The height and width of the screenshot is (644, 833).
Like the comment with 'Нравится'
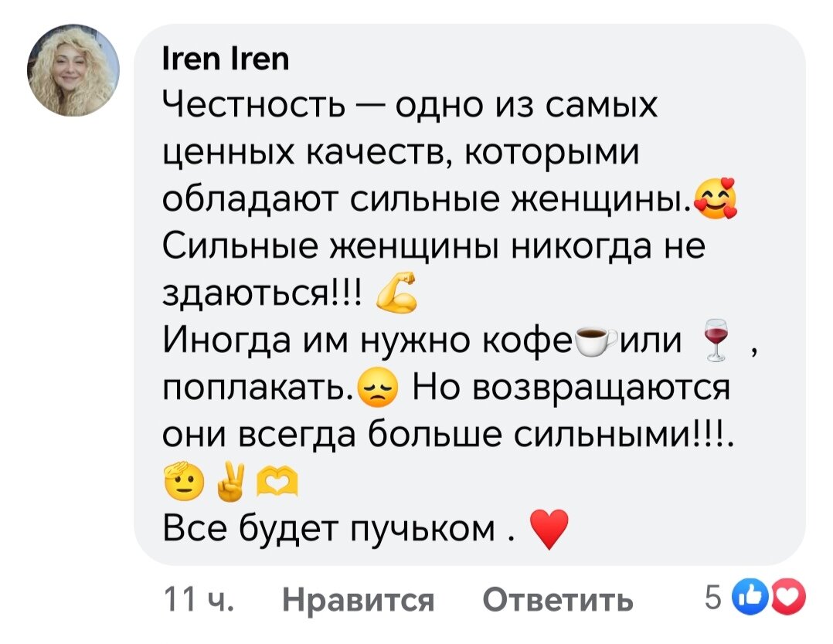pos(359,600)
